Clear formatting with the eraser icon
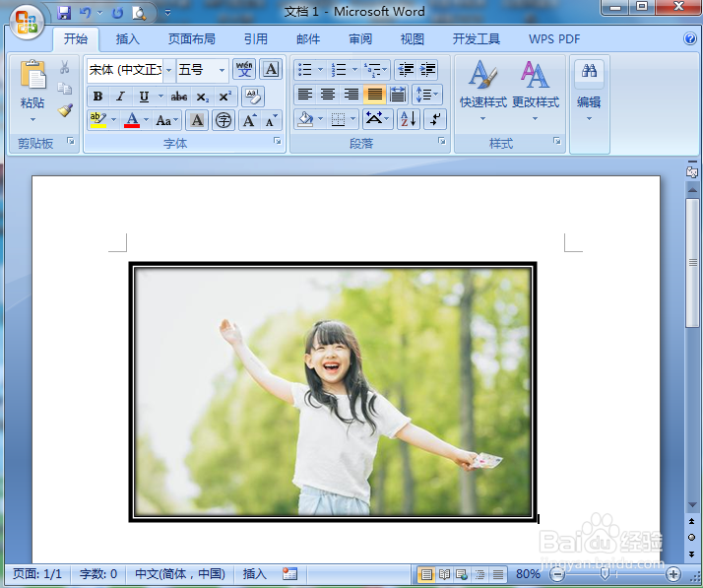 pos(253,97)
